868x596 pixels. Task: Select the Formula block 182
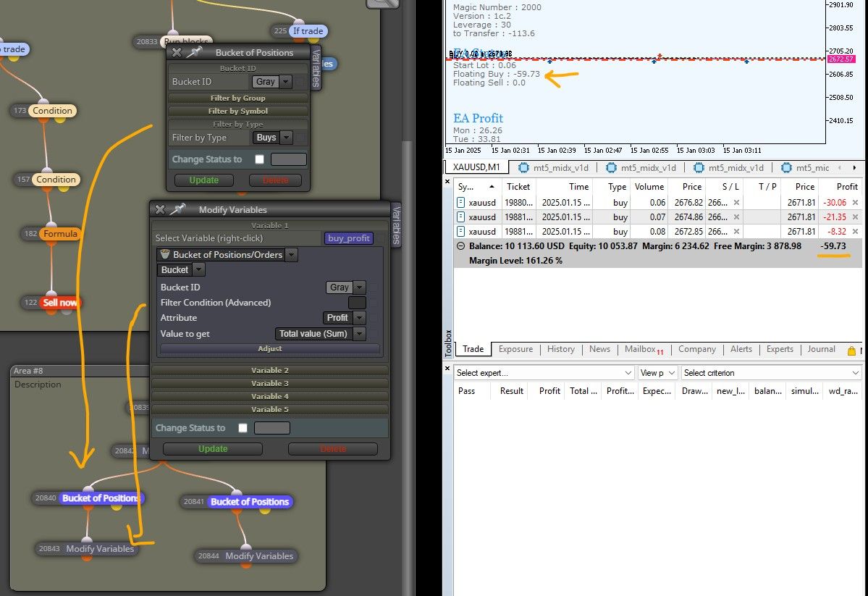[x=60, y=234]
